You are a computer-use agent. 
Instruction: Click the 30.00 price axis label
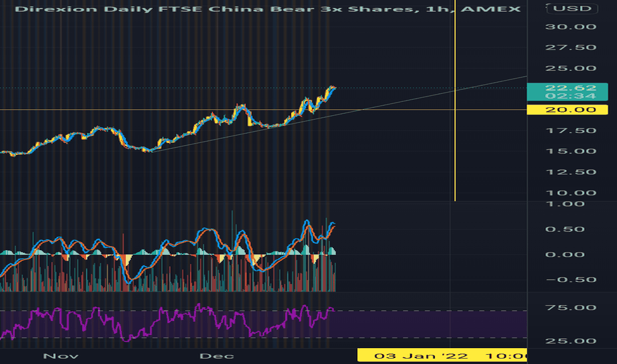coord(571,26)
